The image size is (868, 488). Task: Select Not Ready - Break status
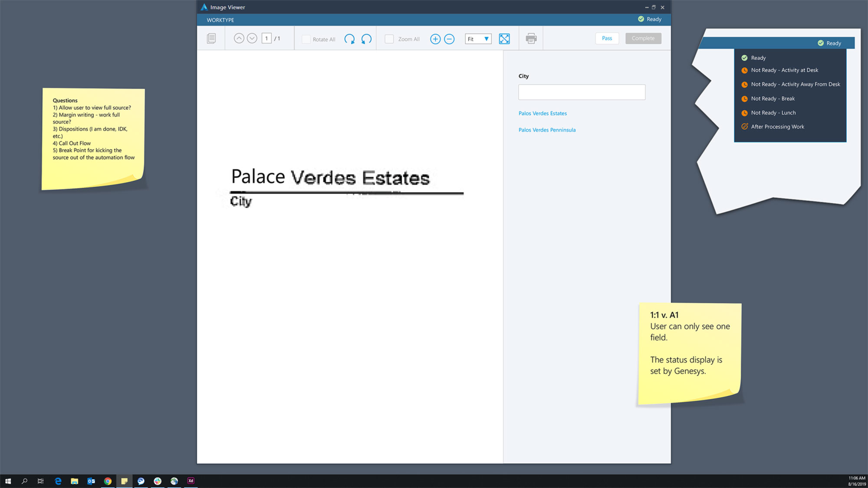tap(773, 98)
